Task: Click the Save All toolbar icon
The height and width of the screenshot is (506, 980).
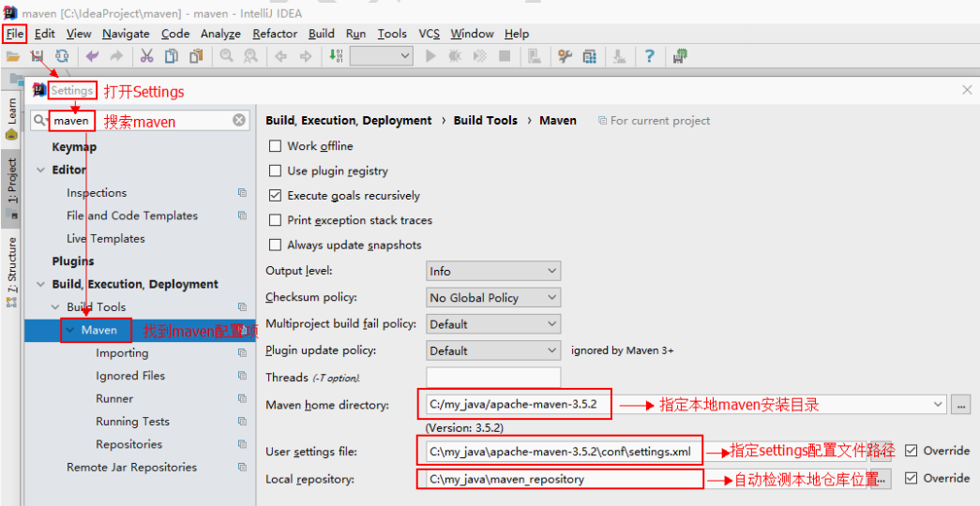Action: [x=37, y=57]
